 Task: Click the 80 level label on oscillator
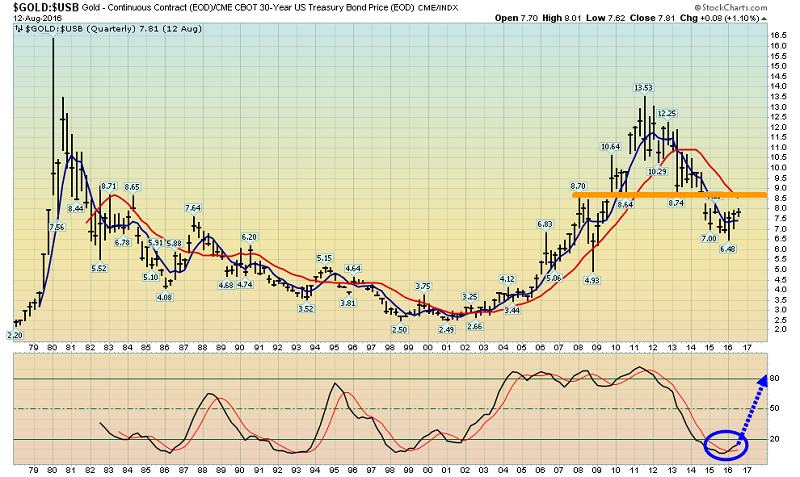coord(774,379)
